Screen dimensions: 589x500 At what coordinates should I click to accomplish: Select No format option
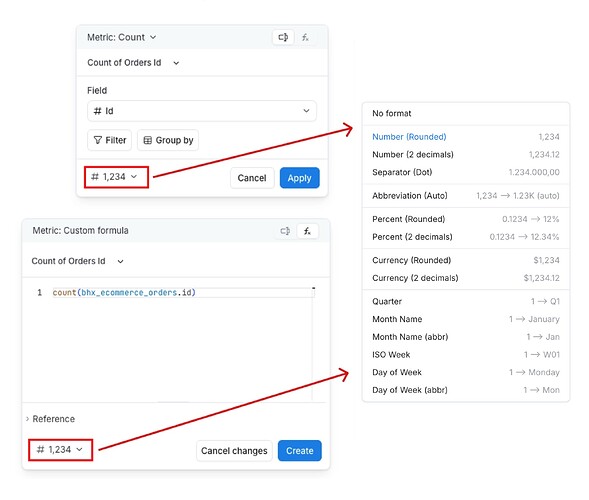[x=466, y=113]
